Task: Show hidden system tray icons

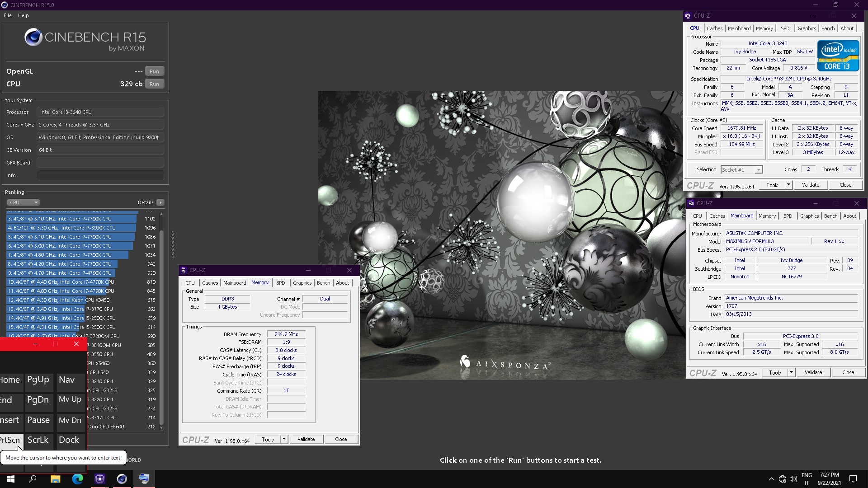Action: pyautogui.click(x=771, y=479)
